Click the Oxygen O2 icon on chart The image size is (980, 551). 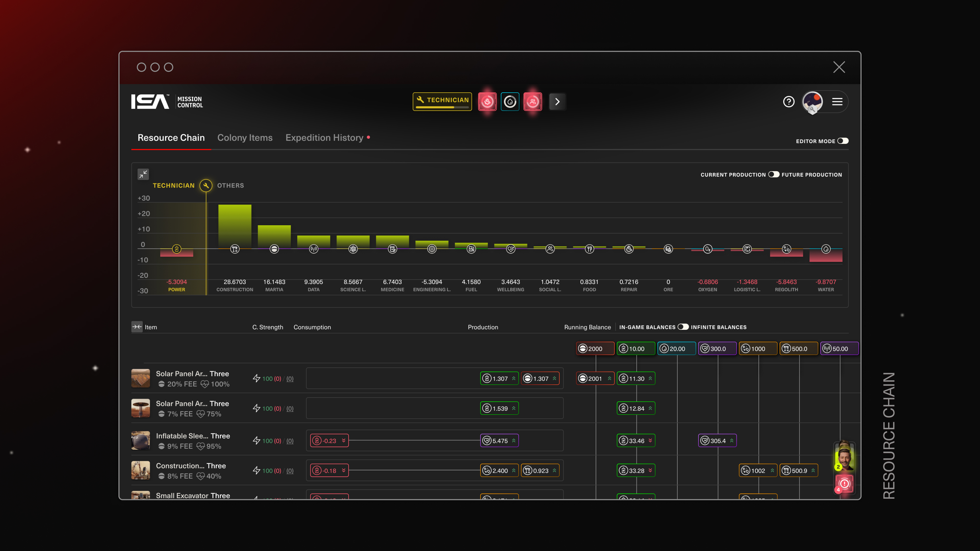point(707,249)
